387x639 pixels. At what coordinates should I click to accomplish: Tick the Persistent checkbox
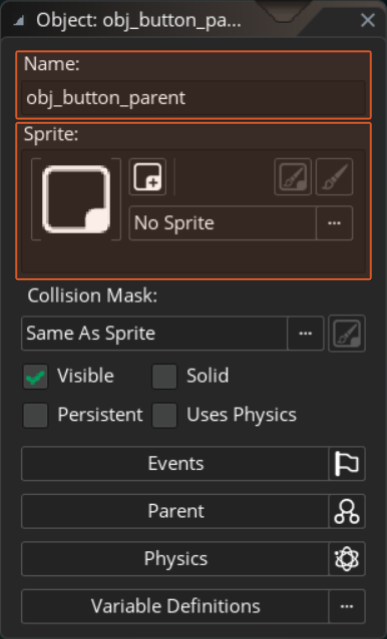(35, 415)
